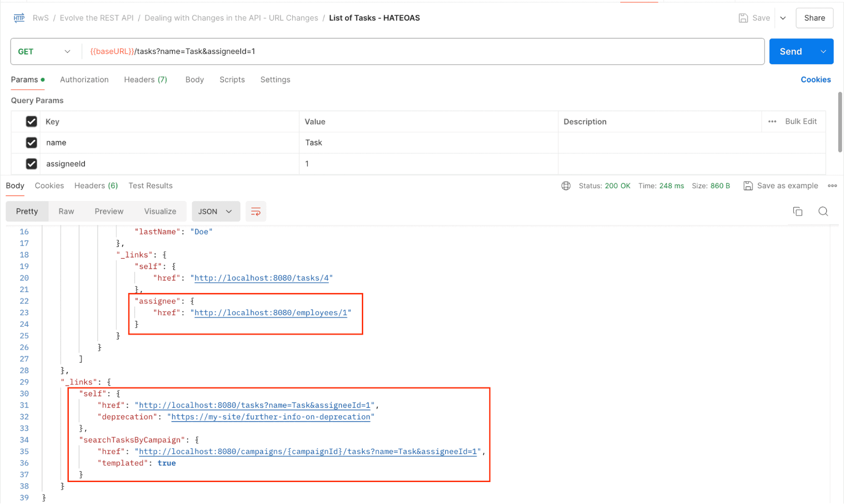
Task: Switch to the Authorization tab
Action: coord(84,80)
